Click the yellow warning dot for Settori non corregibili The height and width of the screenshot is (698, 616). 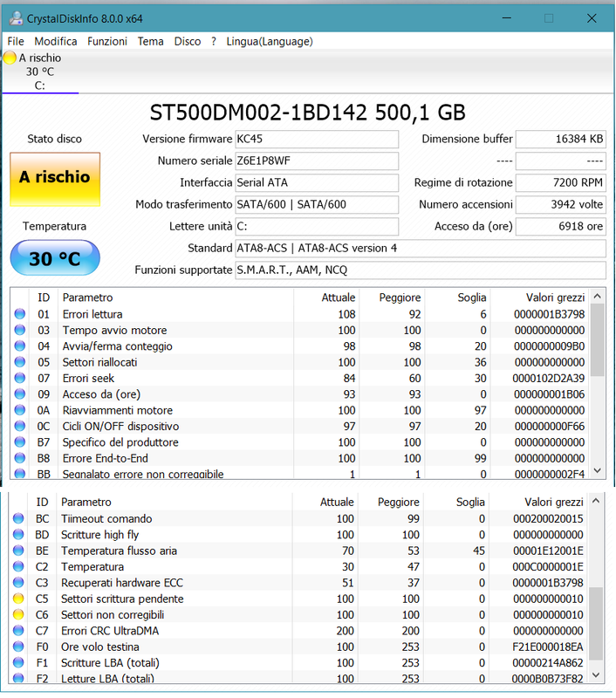coord(18,614)
